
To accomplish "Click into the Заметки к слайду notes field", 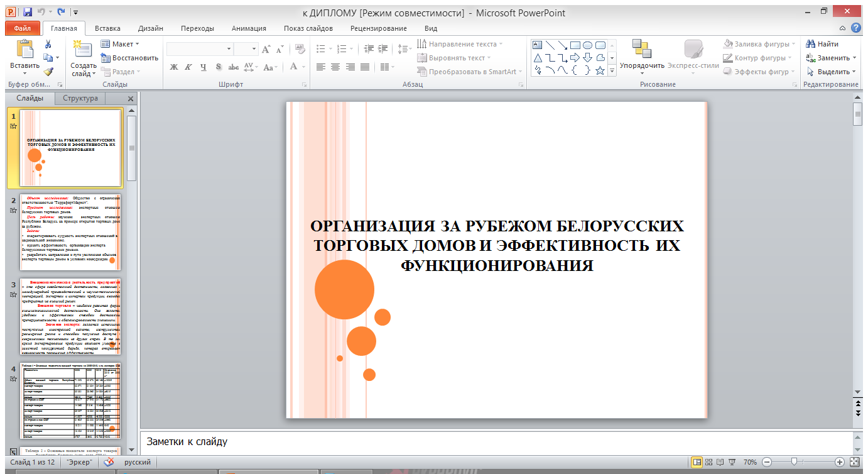I will coord(496,442).
